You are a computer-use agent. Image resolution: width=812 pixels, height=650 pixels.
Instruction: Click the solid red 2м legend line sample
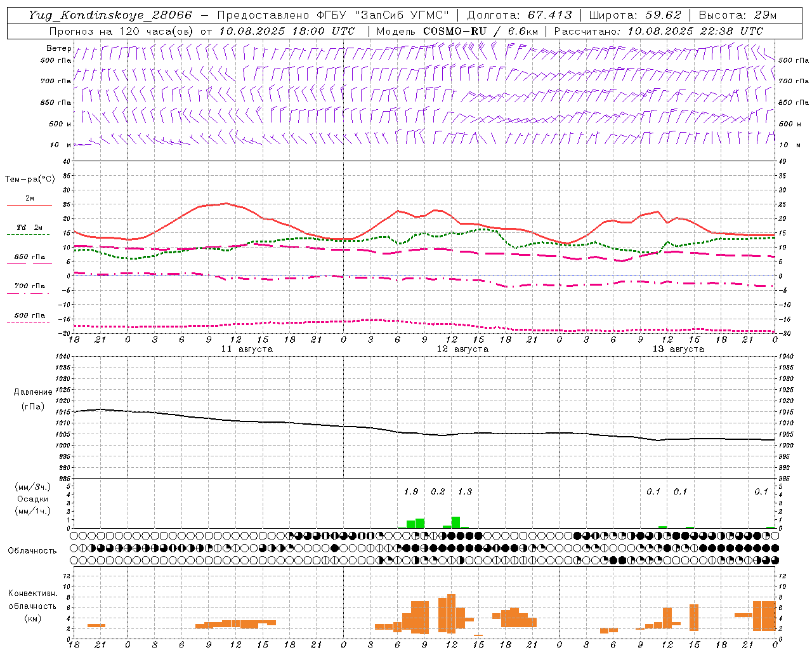(29, 206)
